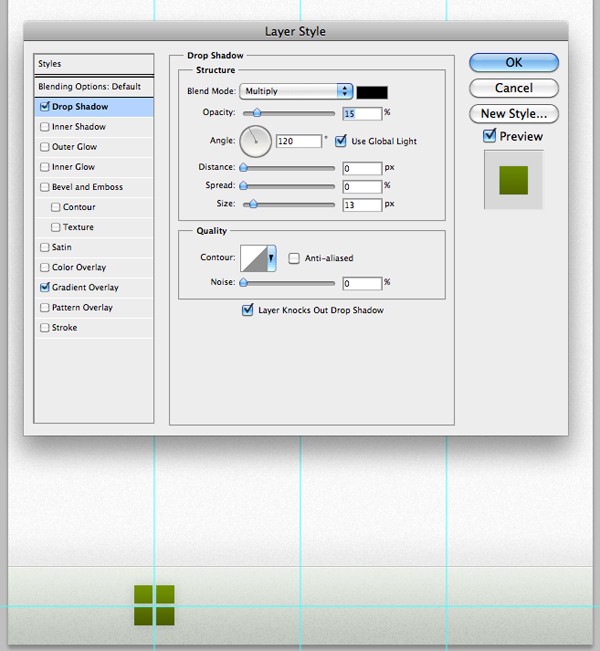The width and height of the screenshot is (600, 651).
Task: Click the contour curve thumbnail
Action: pos(254,258)
